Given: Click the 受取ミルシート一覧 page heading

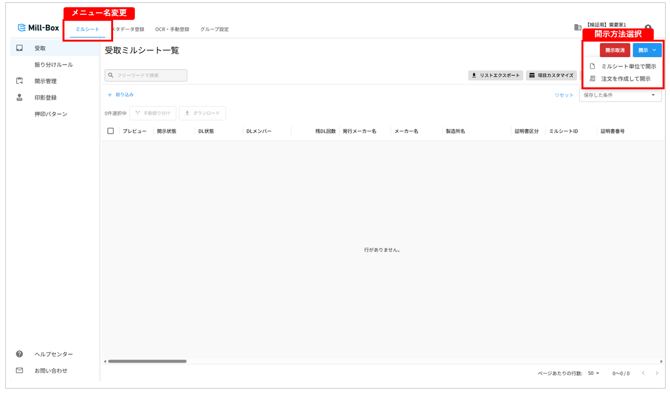Looking at the screenshot, I should coord(142,50).
